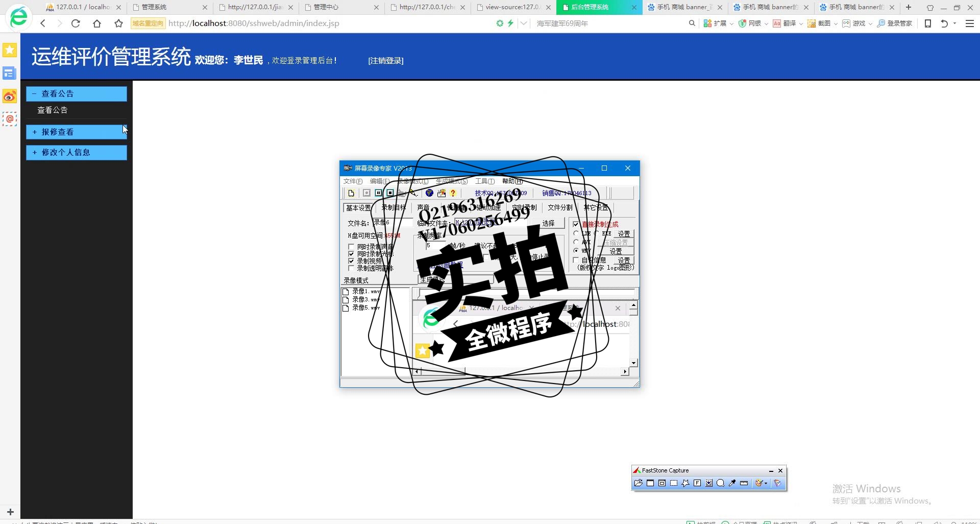Go to browser home page icon
This screenshot has height=524, width=980.
97,23
